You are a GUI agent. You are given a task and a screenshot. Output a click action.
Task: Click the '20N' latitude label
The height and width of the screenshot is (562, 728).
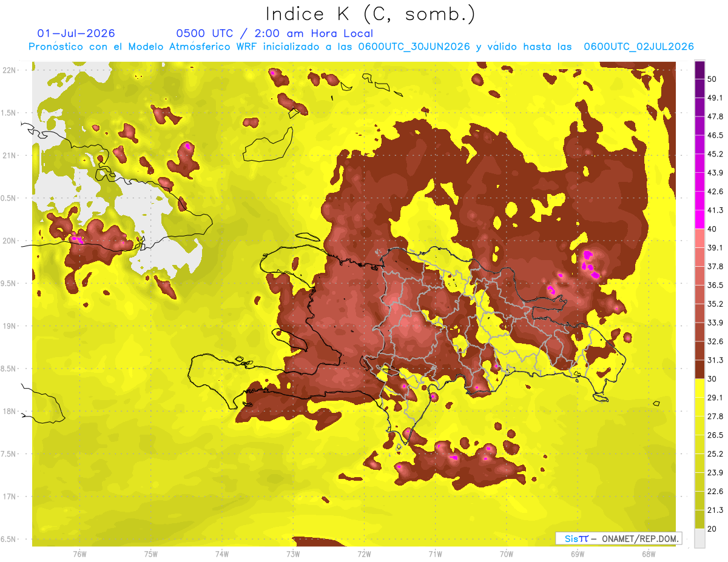click(10, 241)
